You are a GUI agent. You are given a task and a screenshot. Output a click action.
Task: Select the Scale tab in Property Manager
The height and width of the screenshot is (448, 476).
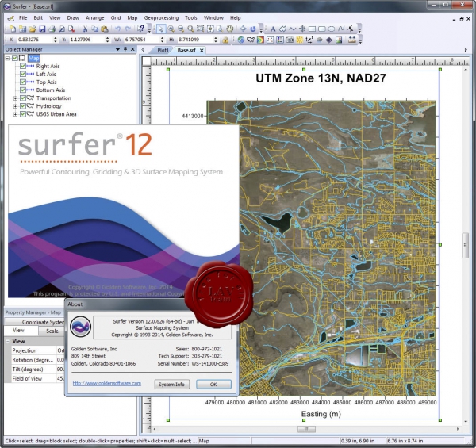click(x=52, y=331)
